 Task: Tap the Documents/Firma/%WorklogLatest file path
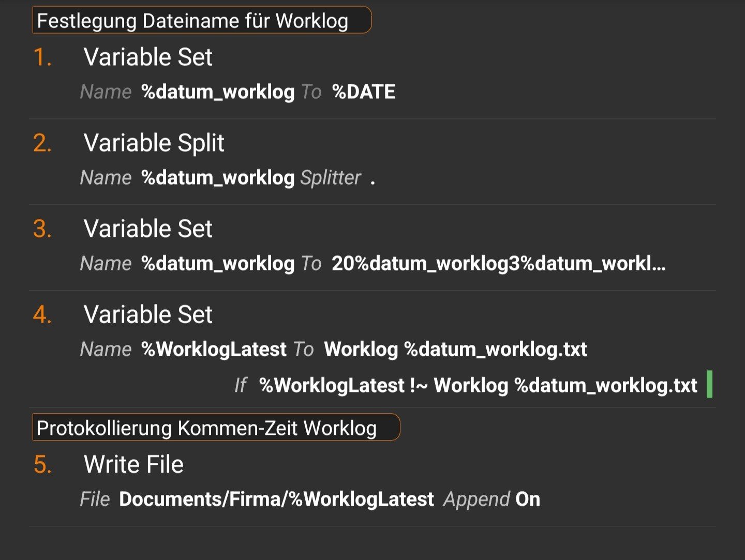click(276, 500)
